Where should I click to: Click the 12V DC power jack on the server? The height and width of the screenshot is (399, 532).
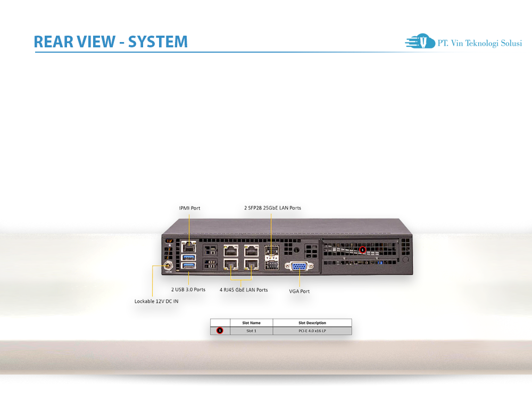168,265
